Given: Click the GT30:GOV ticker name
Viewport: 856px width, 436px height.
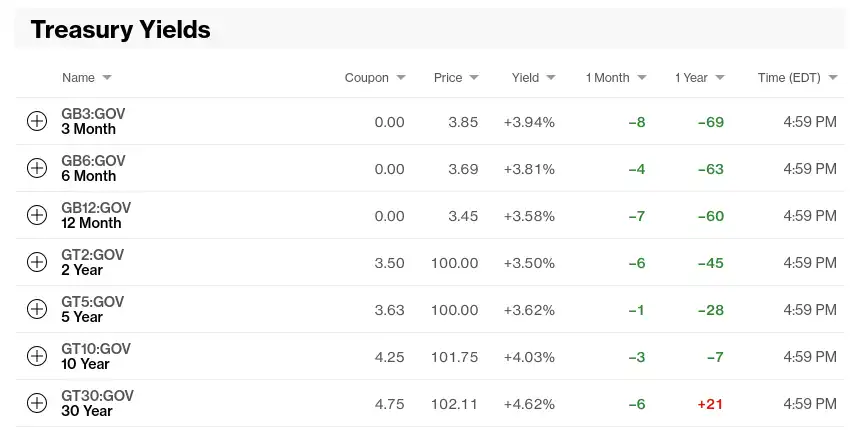Looking at the screenshot, I should pos(97,396).
